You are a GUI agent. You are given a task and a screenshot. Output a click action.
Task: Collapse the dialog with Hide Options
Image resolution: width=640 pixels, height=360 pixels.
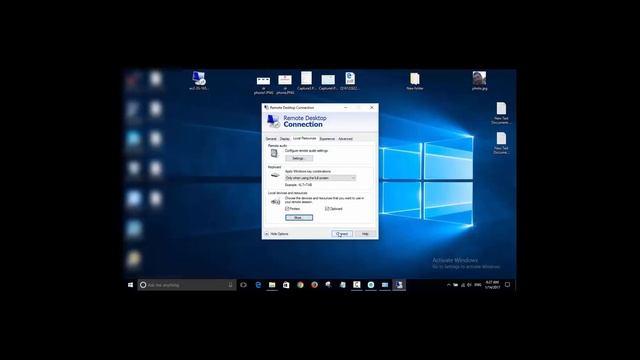click(277, 234)
